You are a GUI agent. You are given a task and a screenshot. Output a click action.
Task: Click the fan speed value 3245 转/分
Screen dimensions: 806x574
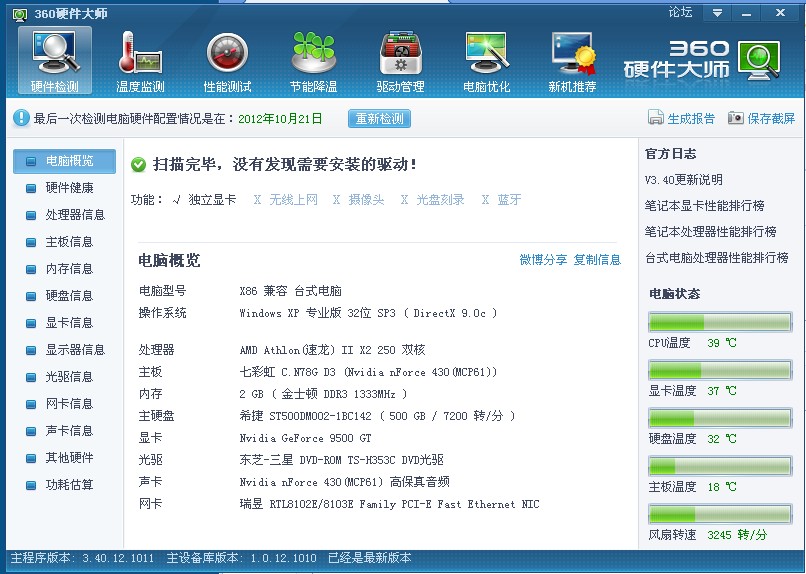point(737,535)
